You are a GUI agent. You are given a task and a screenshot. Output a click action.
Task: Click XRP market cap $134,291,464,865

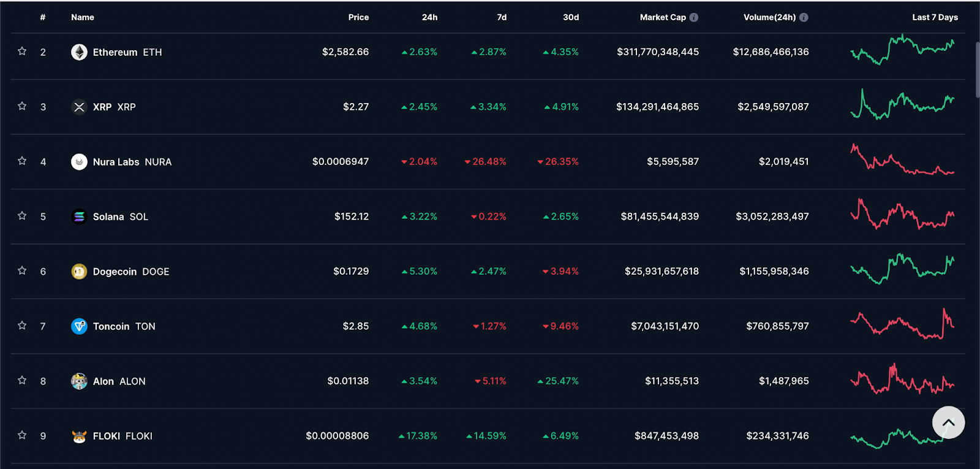pos(657,106)
